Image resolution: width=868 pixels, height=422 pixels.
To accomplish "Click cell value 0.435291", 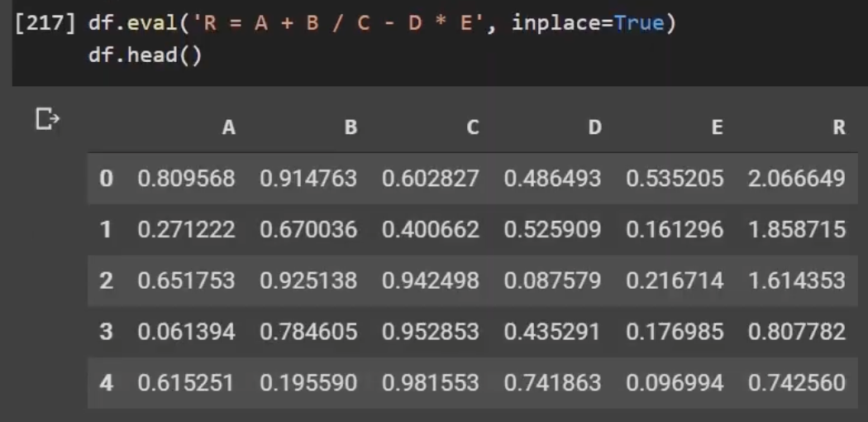I will (x=552, y=332).
